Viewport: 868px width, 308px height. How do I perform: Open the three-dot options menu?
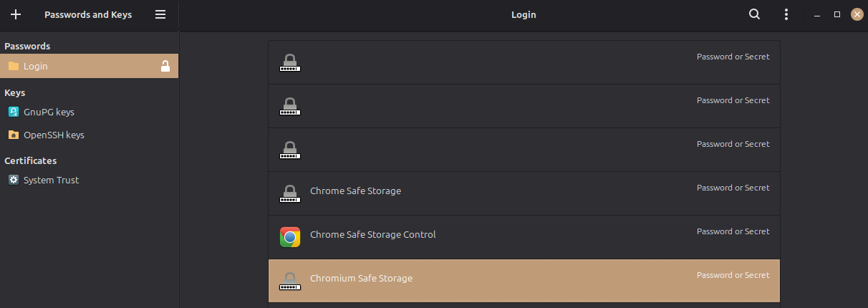pyautogui.click(x=786, y=14)
